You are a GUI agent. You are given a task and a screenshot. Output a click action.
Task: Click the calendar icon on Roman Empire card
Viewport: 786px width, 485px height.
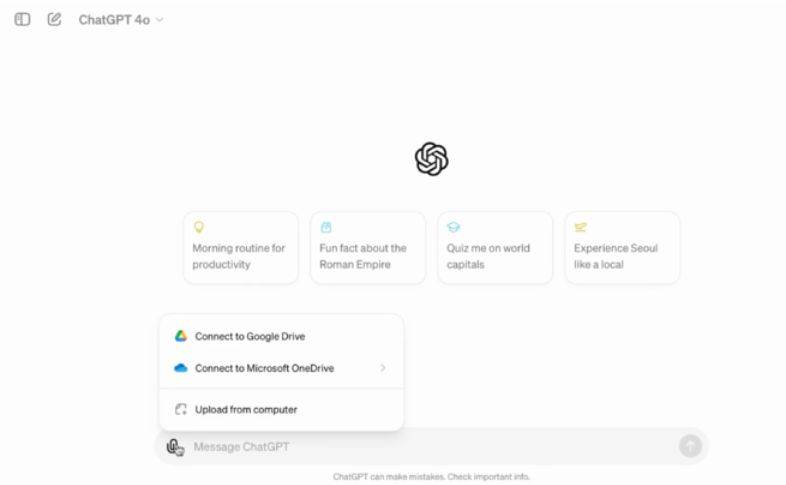pos(325,228)
